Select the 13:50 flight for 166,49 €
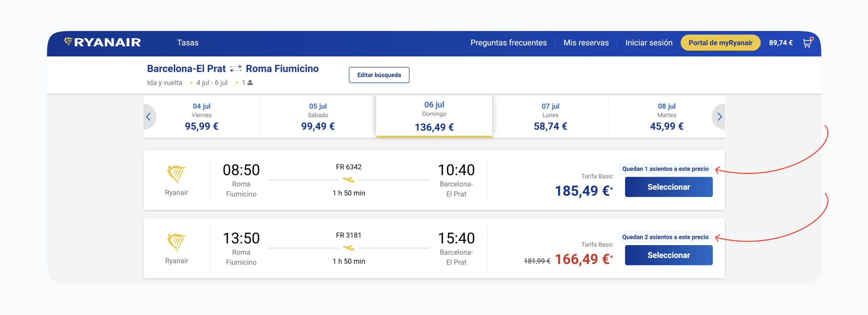The width and height of the screenshot is (868, 315). (x=669, y=255)
